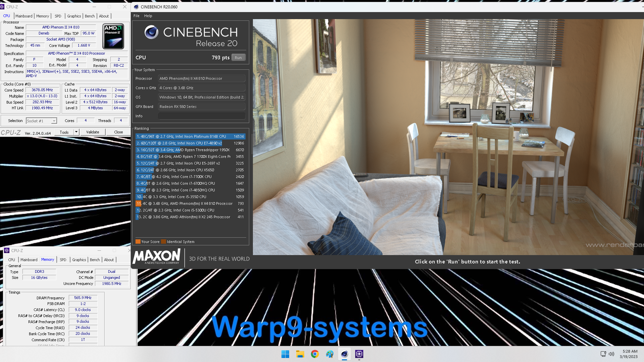This screenshot has height=362, width=644.
Task: Click the Info input field in Cinebench
Action: [x=202, y=116]
